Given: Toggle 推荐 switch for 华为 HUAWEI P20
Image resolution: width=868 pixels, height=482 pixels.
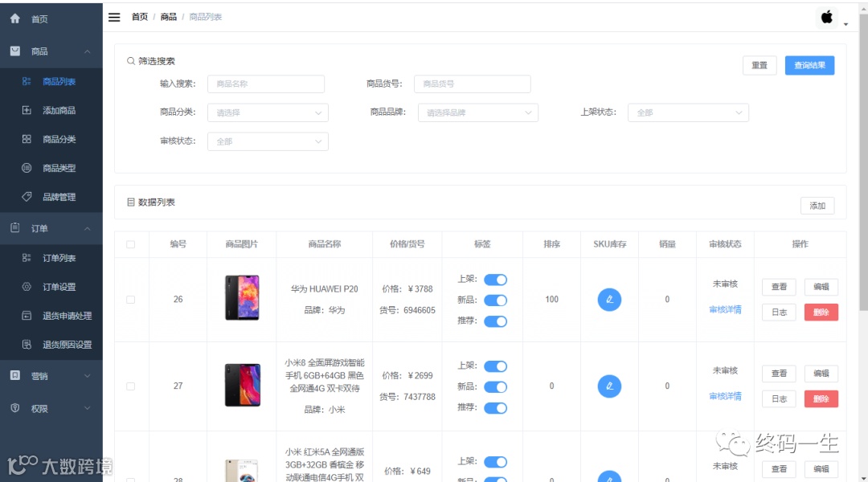Looking at the screenshot, I should point(495,321).
